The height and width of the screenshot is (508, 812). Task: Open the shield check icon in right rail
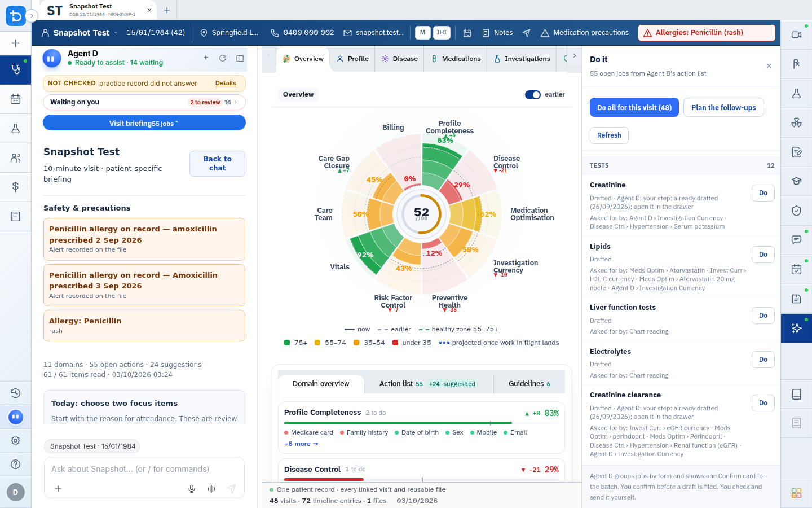click(x=796, y=211)
